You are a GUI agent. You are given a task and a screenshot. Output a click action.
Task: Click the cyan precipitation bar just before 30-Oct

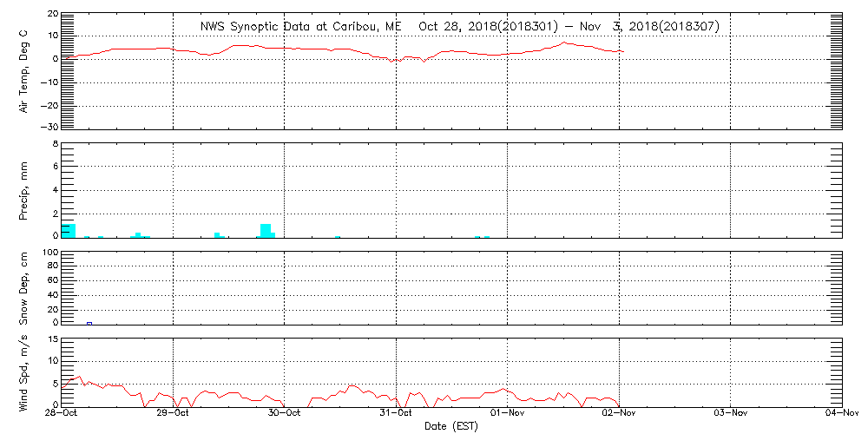[x=266, y=230]
